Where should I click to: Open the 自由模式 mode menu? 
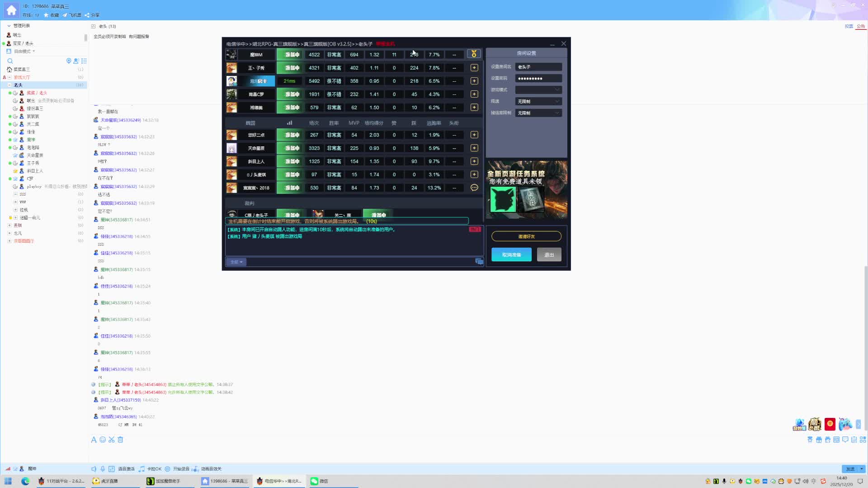[24, 52]
